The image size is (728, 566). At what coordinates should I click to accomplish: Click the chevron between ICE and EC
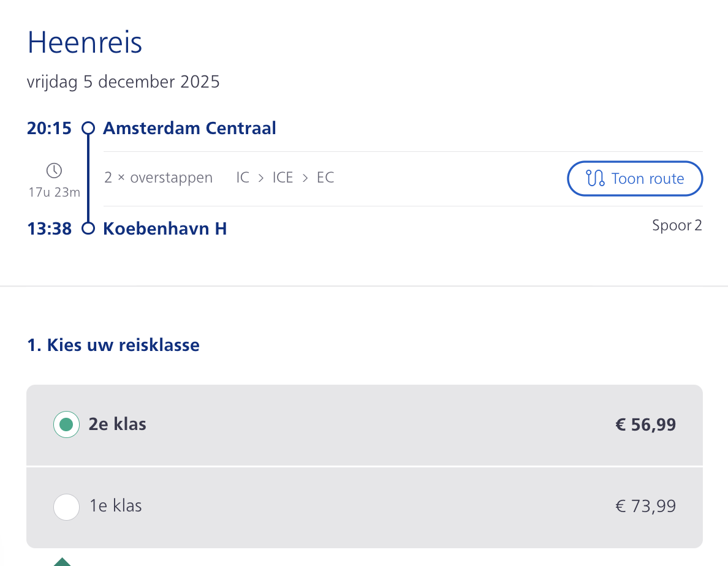pyautogui.click(x=305, y=178)
